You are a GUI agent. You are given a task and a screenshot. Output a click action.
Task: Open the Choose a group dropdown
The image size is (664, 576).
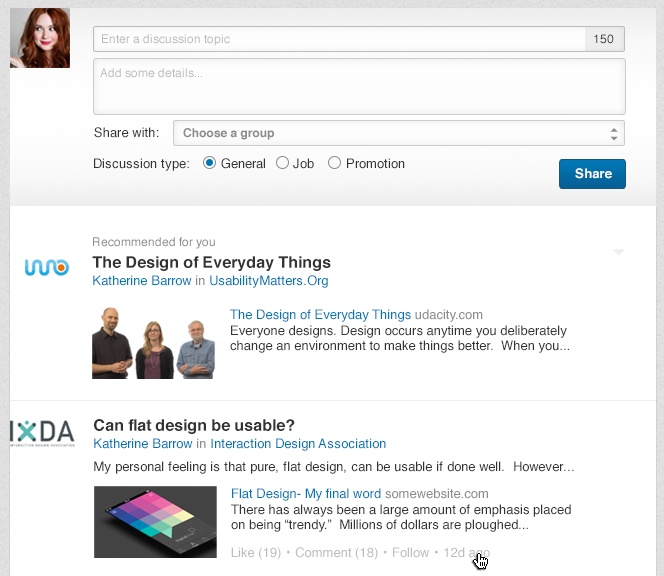tap(398, 133)
